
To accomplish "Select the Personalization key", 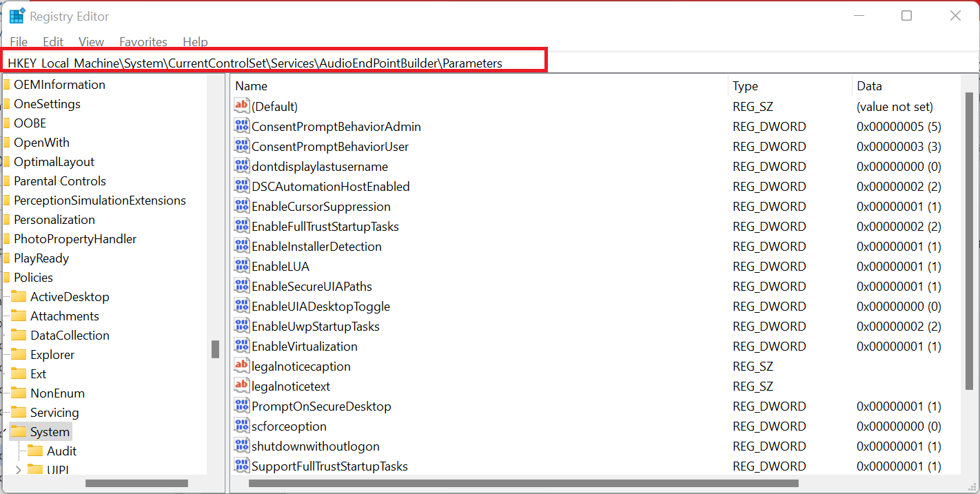I will click(x=54, y=220).
